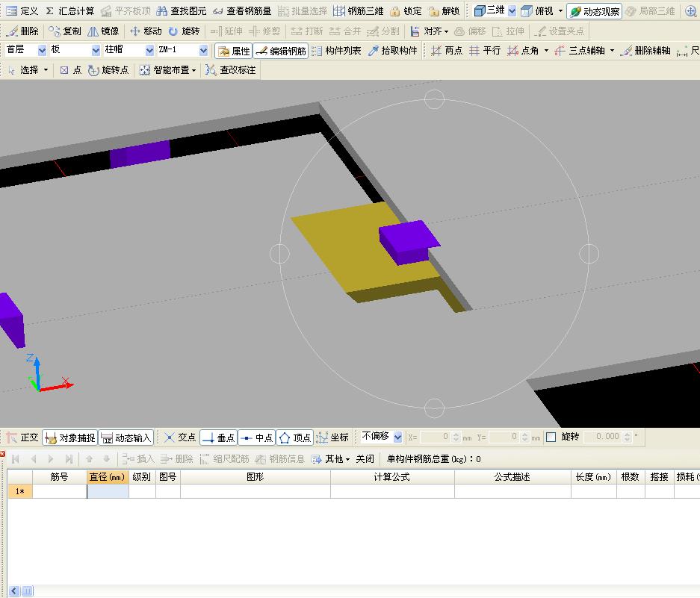Click 拾取构件 pick component tool
Image resolution: width=700 pixels, height=598 pixels.
click(393, 51)
